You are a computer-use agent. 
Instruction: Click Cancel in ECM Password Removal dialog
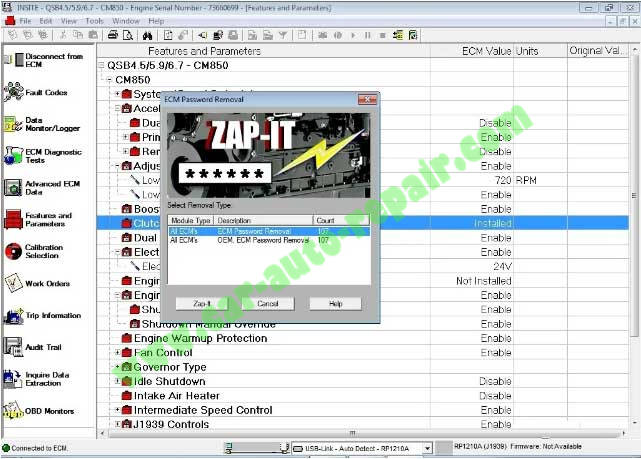(268, 304)
